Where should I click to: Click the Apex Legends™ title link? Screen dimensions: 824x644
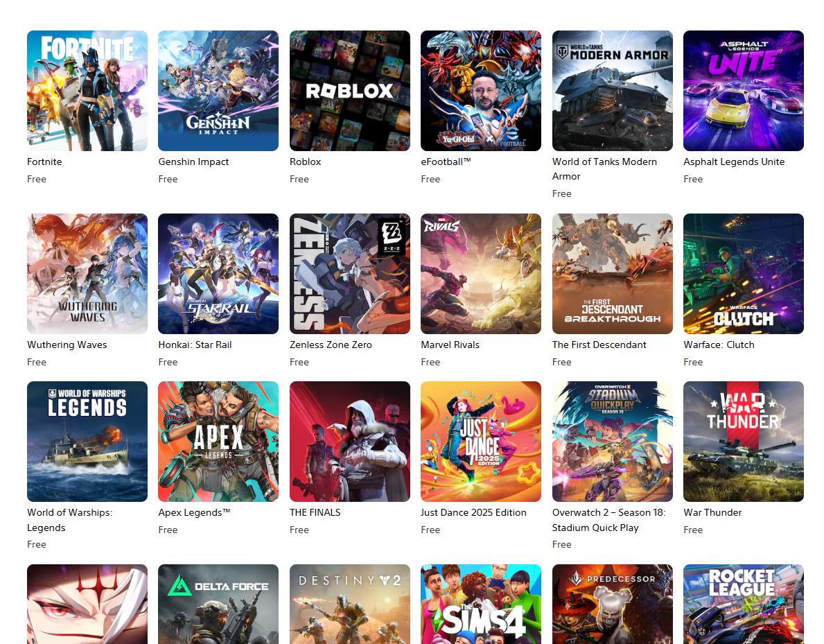pos(195,512)
